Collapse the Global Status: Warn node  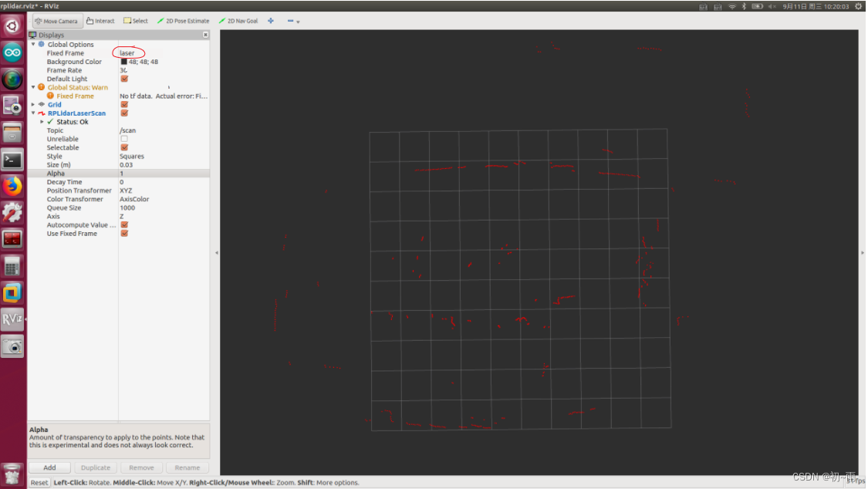click(x=33, y=87)
